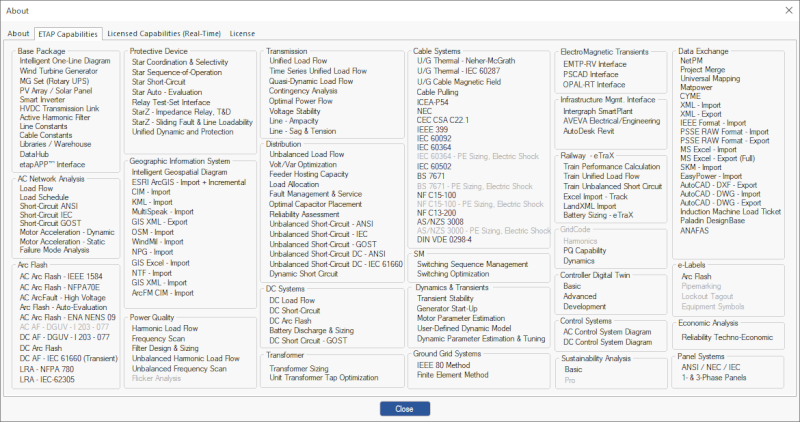Close the About dialog with X
This screenshot has width=800, height=422.
click(x=788, y=10)
